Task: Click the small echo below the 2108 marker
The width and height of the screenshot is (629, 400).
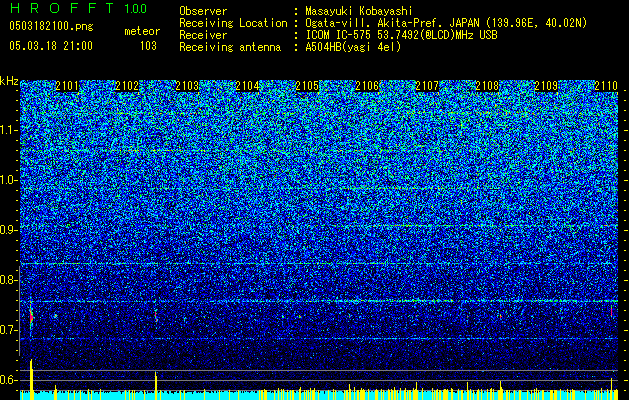Action: pos(501,317)
